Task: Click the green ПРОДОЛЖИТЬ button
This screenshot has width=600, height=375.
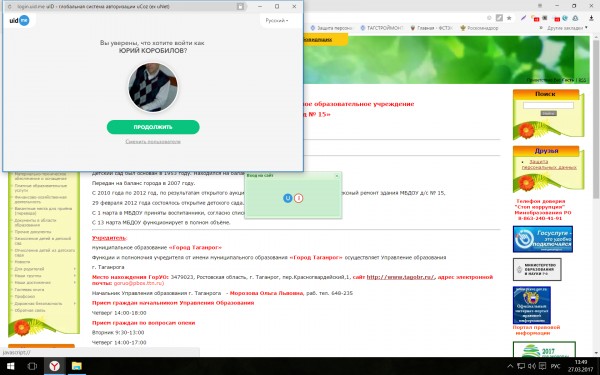Action: pos(153,127)
